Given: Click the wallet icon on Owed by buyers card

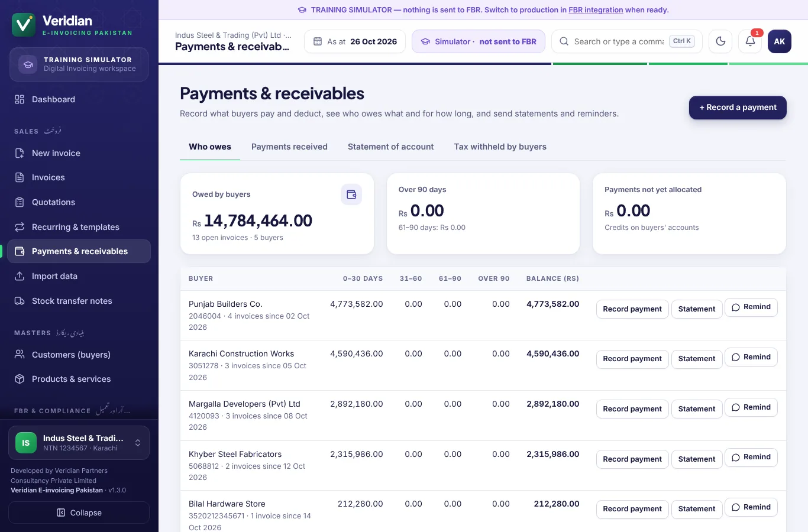Looking at the screenshot, I should [351, 194].
